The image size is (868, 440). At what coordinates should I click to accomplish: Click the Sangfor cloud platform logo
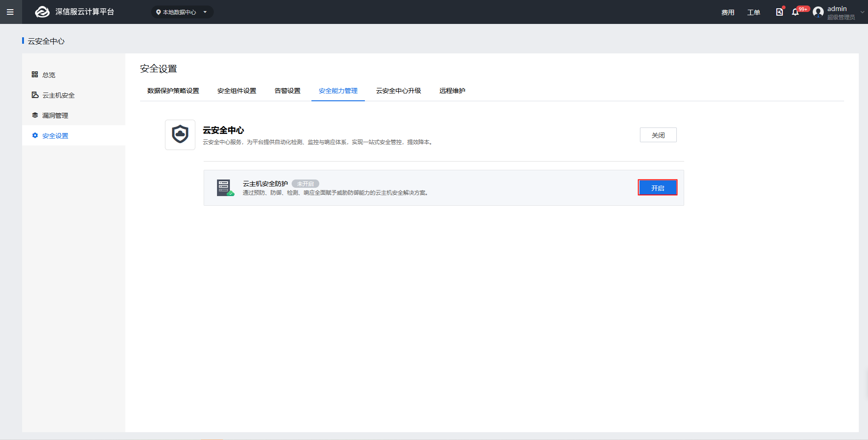[42, 12]
